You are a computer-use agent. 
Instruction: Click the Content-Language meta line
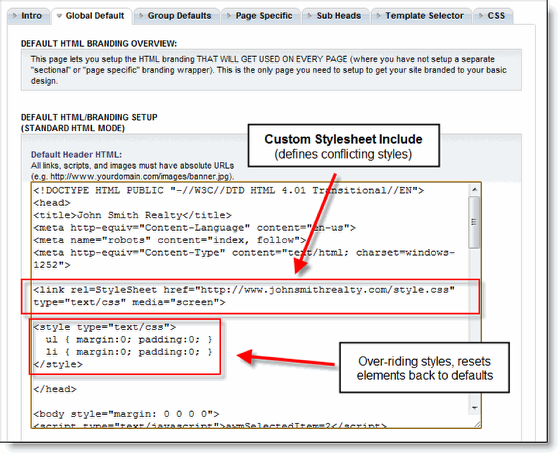[x=194, y=228]
